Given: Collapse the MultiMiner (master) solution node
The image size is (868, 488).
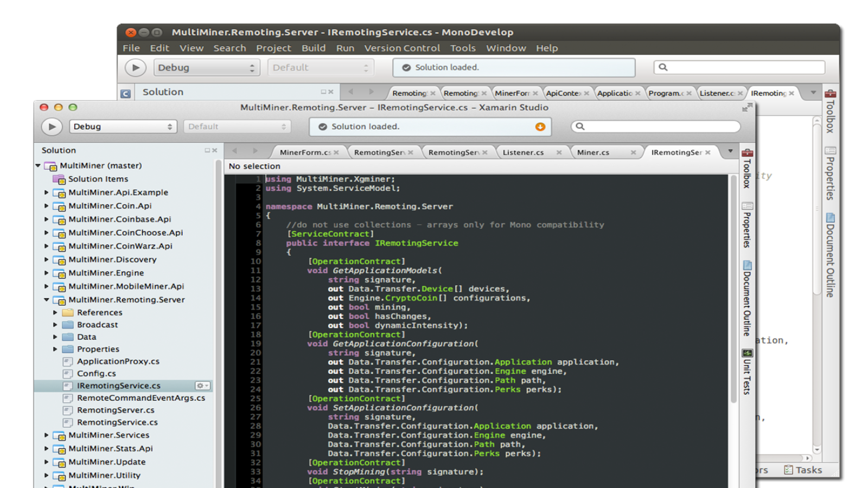Looking at the screenshot, I should pyautogui.click(x=38, y=165).
